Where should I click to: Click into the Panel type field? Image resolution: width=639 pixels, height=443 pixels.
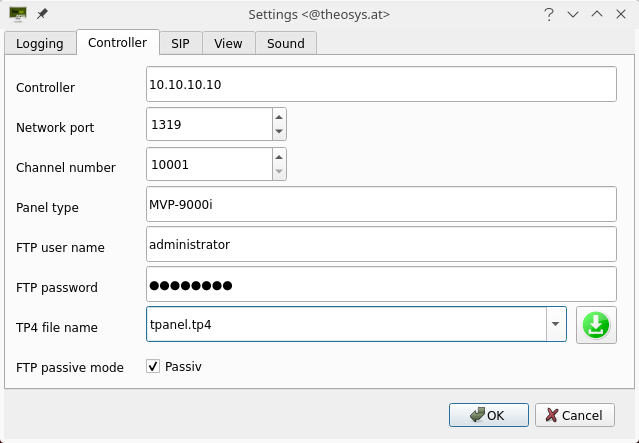381,204
